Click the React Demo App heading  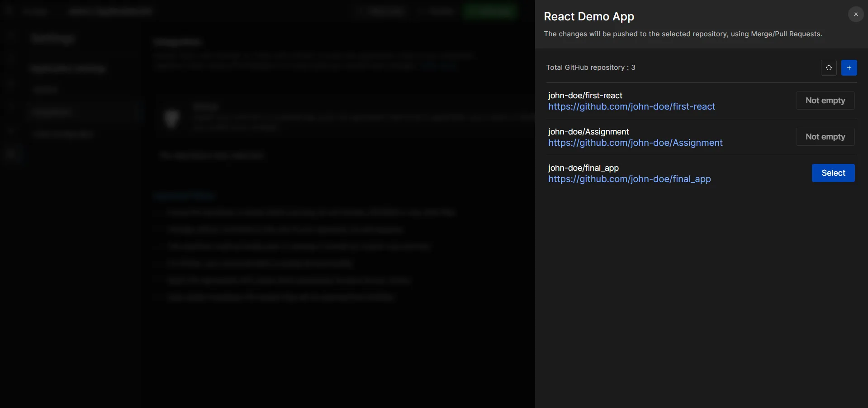(x=589, y=16)
